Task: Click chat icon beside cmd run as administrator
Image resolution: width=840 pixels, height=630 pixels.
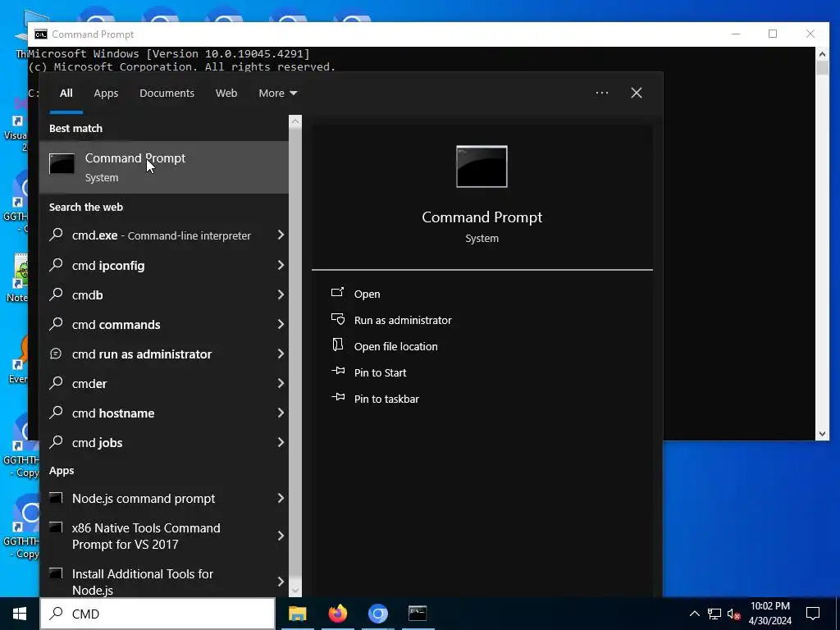Action: (x=56, y=354)
